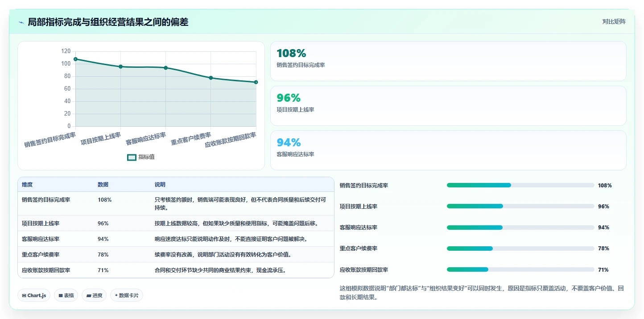Image resolution: width=644 pixels, height=319 pixels.
Task: Click the summary paragraph starting 这组模拟数据说明
Action: point(482,293)
